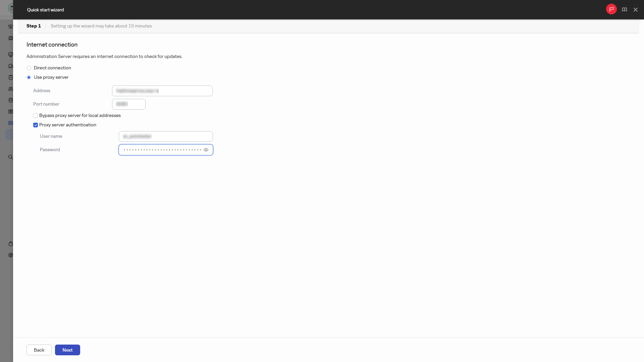Go to Next wizard step

pos(67,350)
